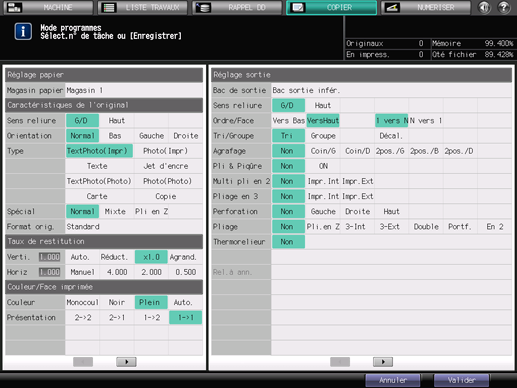Image resolution: width=517 pixels, height=388 pixels.
Task: Go to next page of Réglage sortie
Action: tap(383, 362)
